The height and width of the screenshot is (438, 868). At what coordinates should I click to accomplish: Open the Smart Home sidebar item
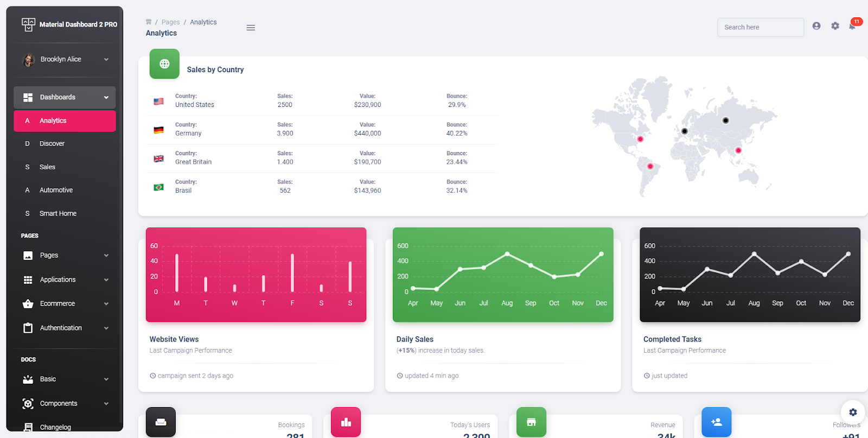pos(65,213)
